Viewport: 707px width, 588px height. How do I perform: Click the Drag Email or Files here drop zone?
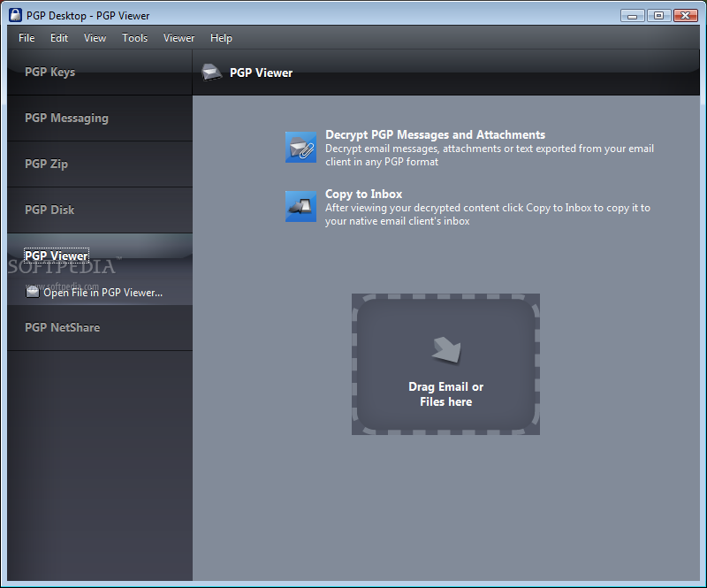coord(445,364)
